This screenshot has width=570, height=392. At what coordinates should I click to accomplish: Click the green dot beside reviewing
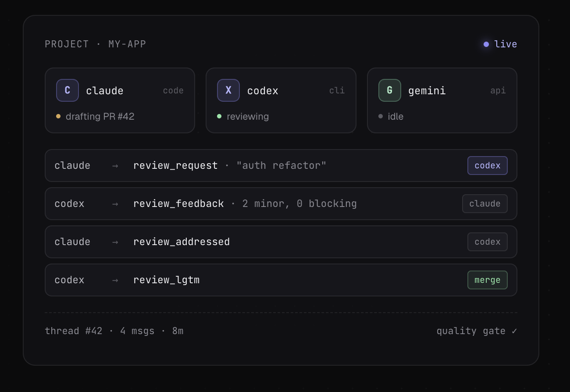219,116
